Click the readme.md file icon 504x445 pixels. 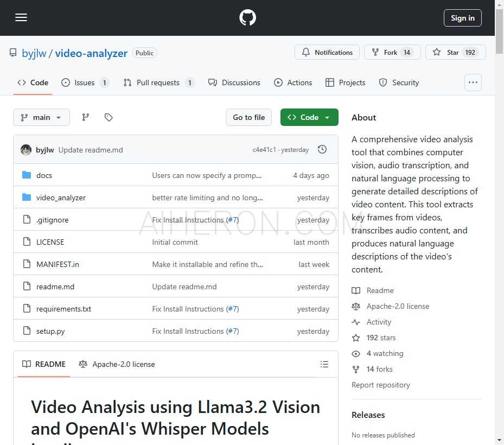click(27, 286)
